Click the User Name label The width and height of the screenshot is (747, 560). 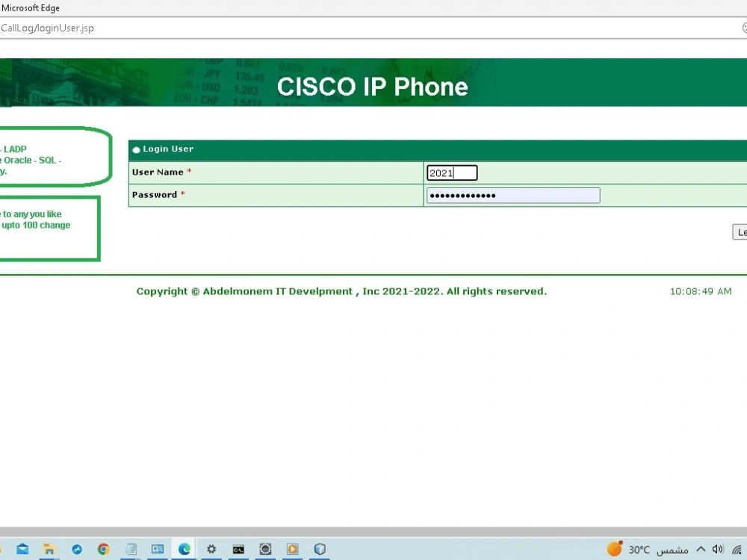pyautogui.click(x=158, y=172)
